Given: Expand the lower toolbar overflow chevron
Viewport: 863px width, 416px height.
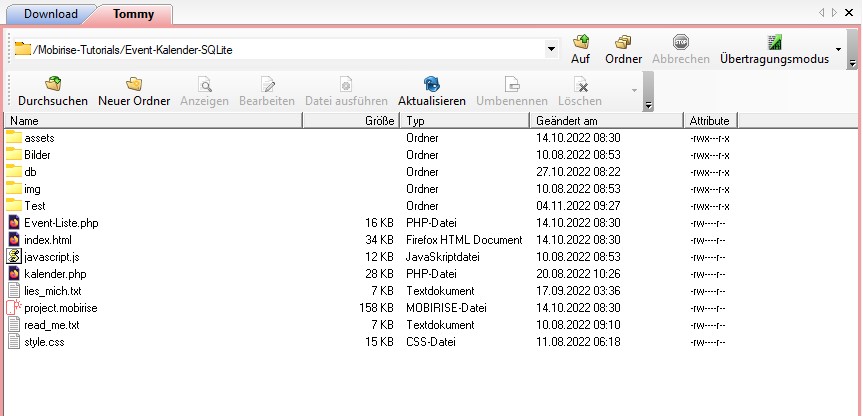Looking at the screenshot, I should pyautogui.click(x=648, y=104).
